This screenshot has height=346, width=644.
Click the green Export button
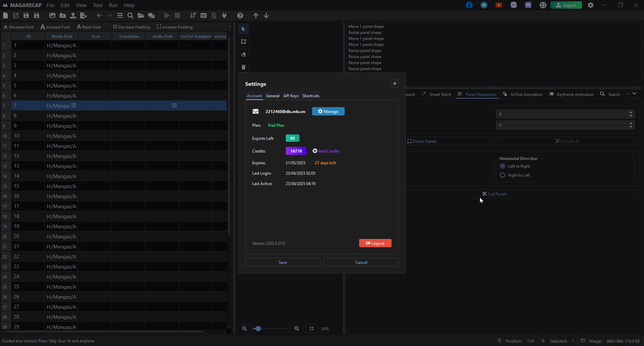[x=566, y=5]
